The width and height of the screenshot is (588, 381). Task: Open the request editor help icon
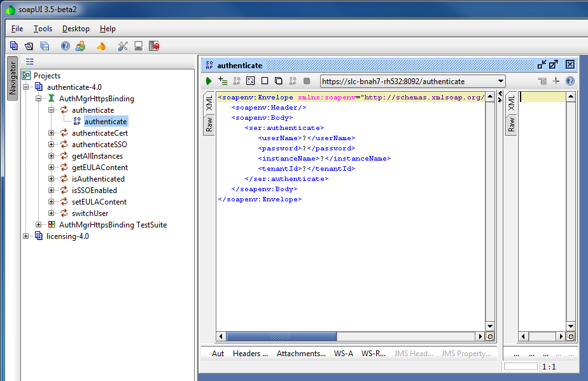point(570,81)
